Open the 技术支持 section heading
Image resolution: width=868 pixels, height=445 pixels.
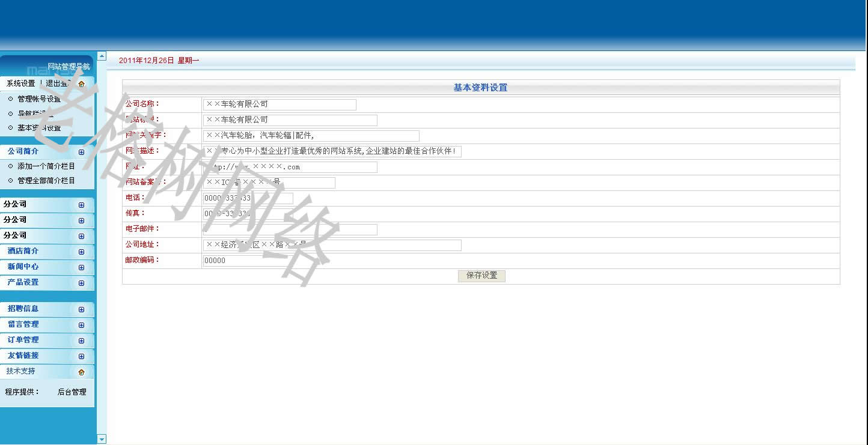point(21,371)
